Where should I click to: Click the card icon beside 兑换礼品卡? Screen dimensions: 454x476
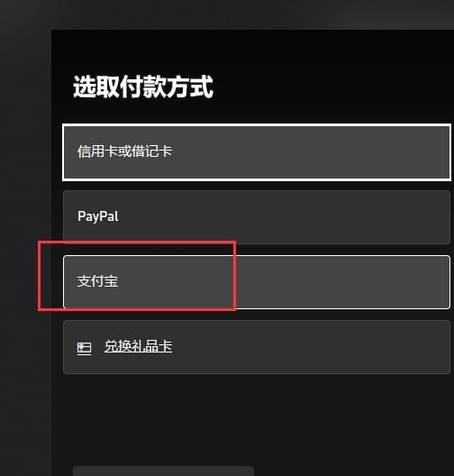point(84,348)
